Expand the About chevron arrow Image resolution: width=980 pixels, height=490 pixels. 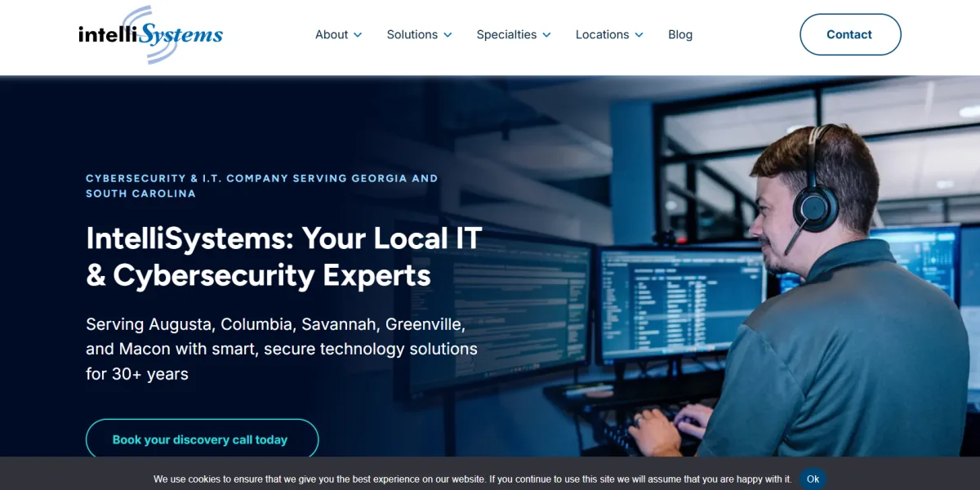pyautogui.click(x=358, y=35)
